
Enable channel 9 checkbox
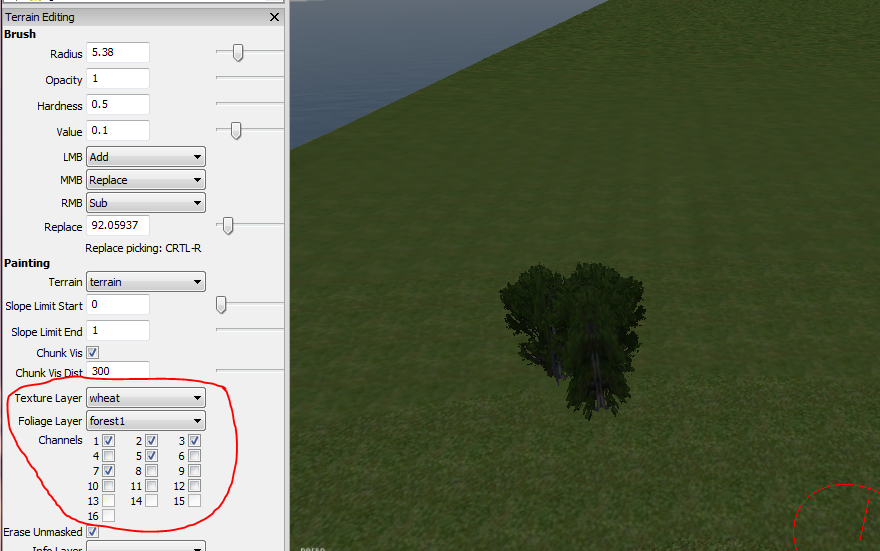click(194, 471)
